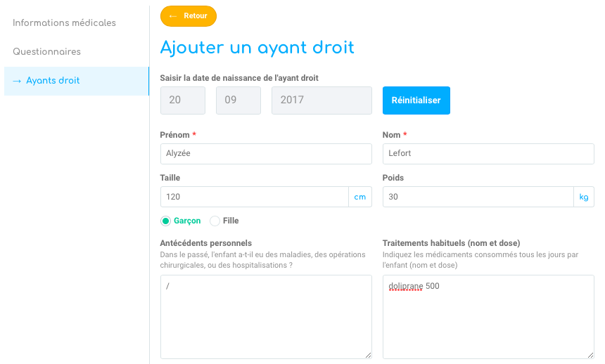Click the Poids field showing 30
Screen dimensions: 605x364
[478, 197]
